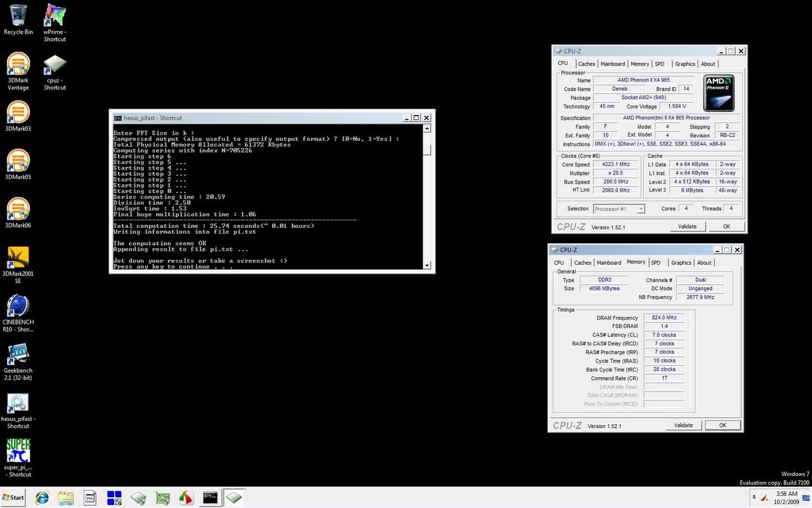
Task: Click the document icon pinned on taskbar
Action: [90, 498]
